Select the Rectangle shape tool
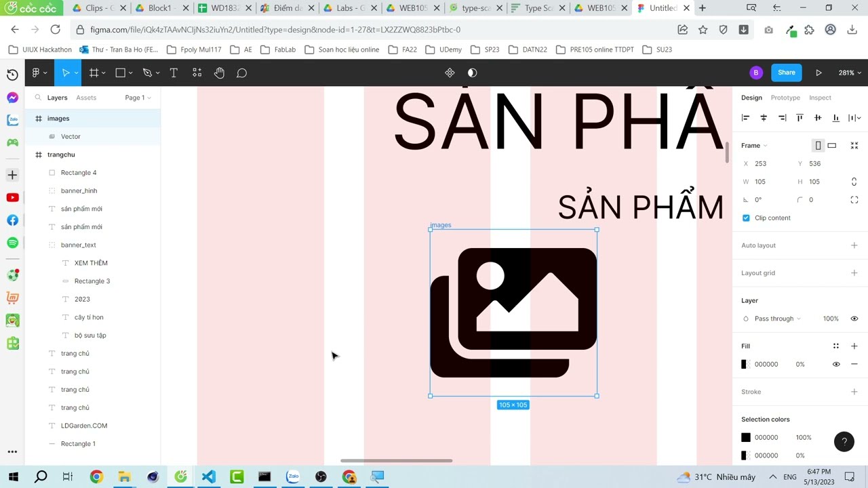868x488 pixels. 120,73
